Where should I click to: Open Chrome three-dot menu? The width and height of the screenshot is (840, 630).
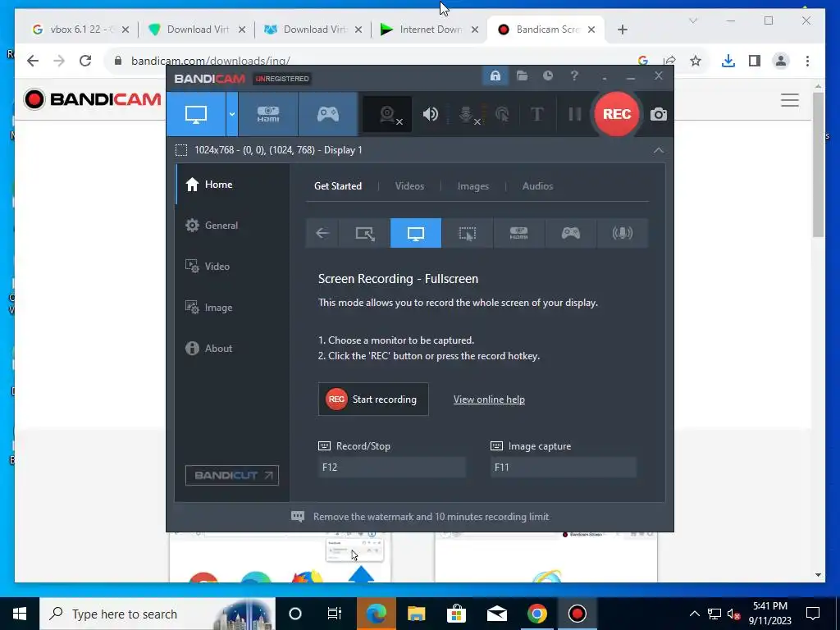(807, 61)
